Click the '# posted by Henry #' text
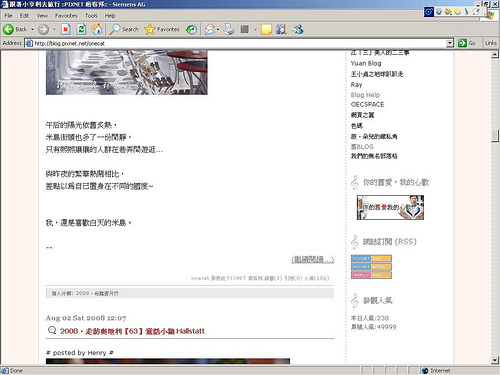This screenshot has width=500, height=375. (x=80, y=353)
